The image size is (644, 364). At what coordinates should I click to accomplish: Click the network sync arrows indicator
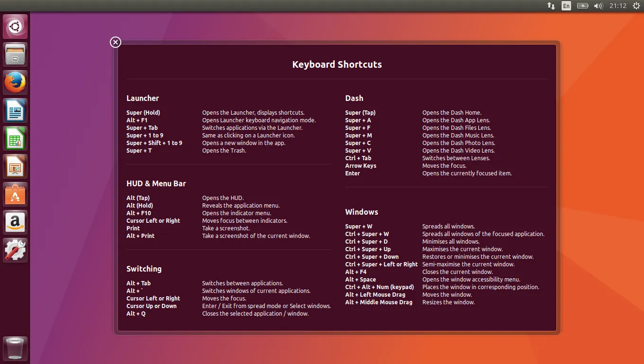coord(551,6)
